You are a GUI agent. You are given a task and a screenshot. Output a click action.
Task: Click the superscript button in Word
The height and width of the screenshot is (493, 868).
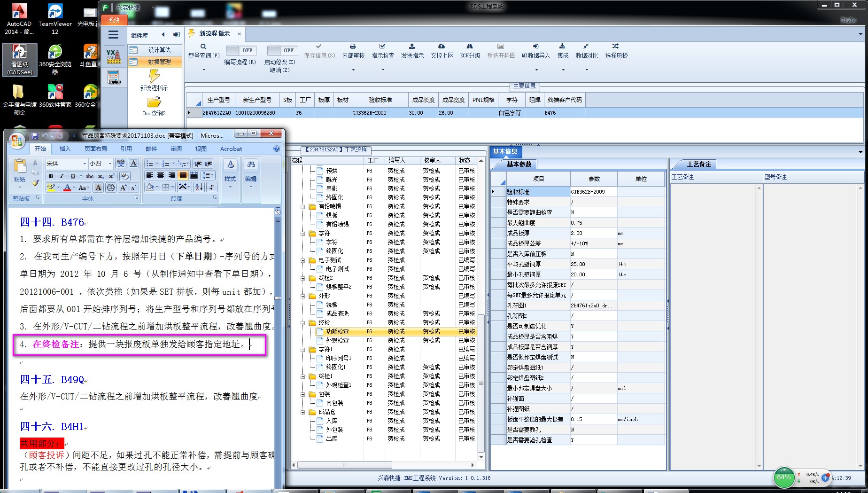point(111,176)
